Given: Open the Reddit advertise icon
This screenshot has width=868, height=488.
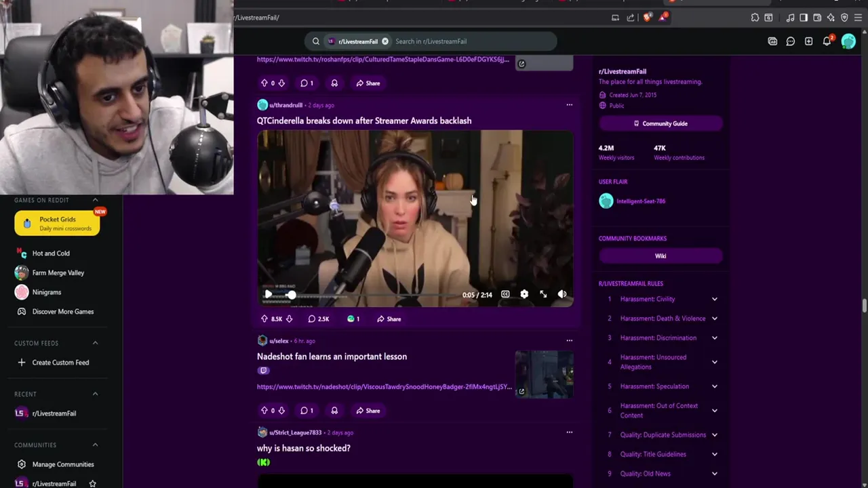Looking at the screenshot, I should coord(772,41).
